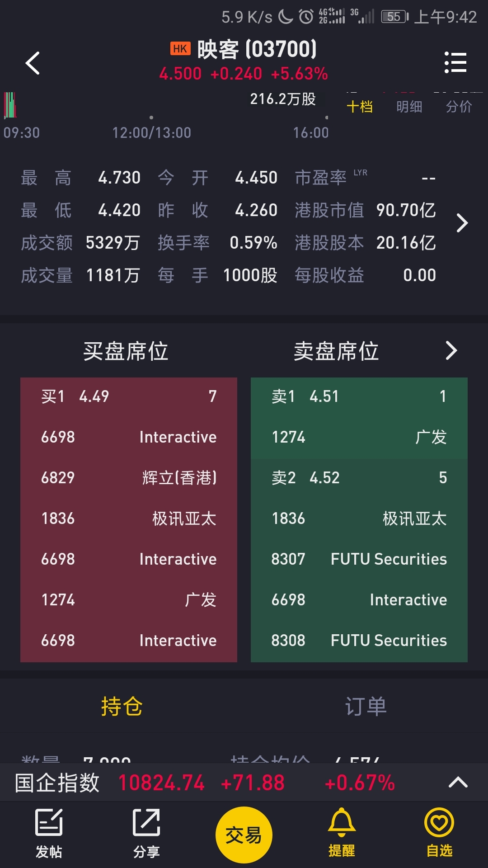This screenshot has height=868, width=488.
Task: Switch to the 十档 tab
Action: tap(360, 107)
